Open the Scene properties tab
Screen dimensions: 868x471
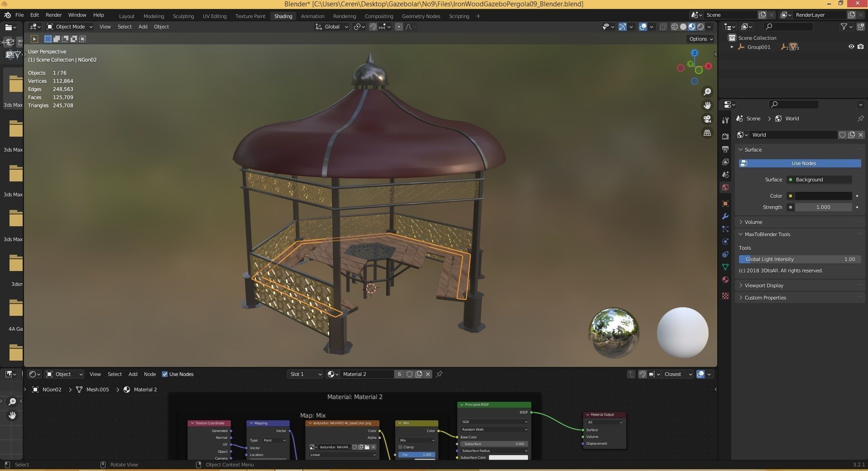point(725,174)
